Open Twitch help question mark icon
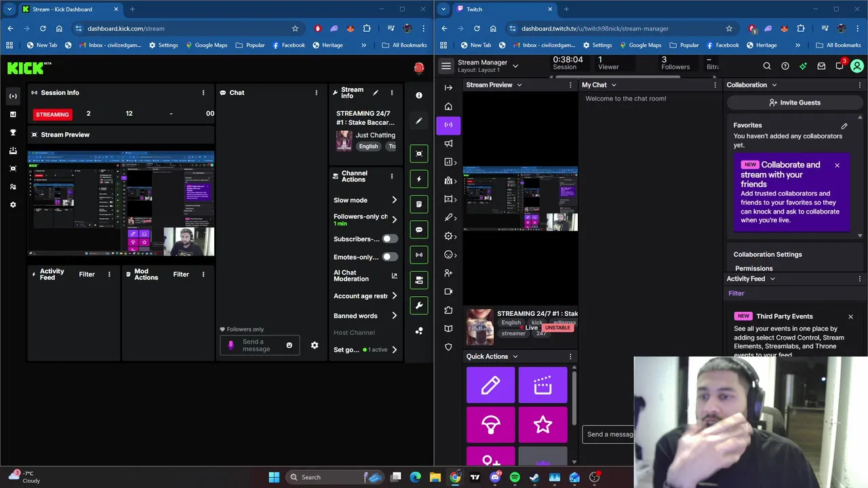This screenshot has width=868, height=488. [x=785, y=66]
